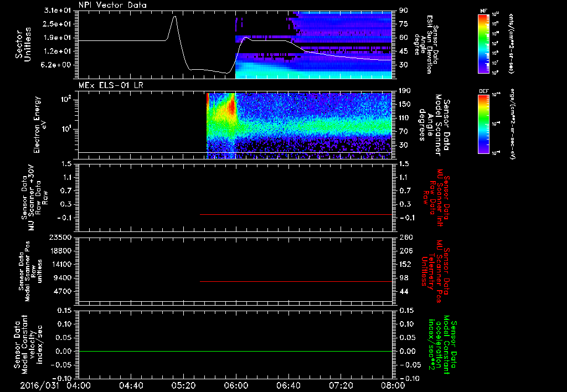
Task: Click the "2016/031" date label
Action: tap(39, 385)
